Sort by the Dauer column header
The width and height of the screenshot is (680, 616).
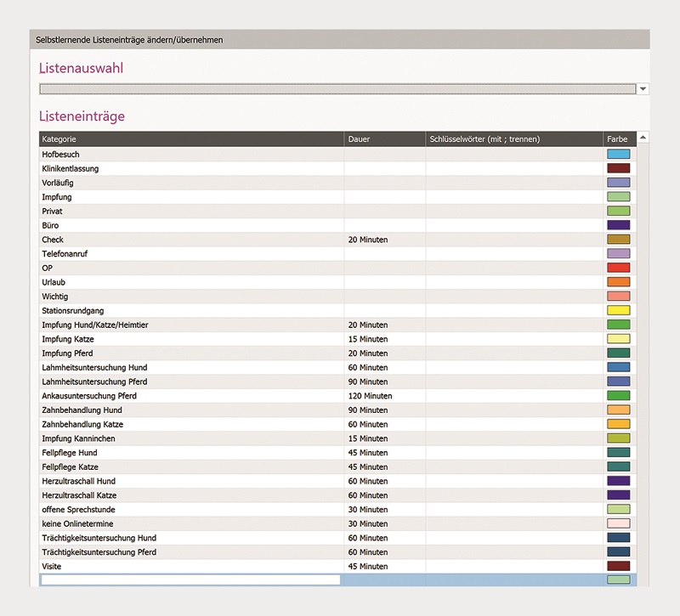[384, 139]
